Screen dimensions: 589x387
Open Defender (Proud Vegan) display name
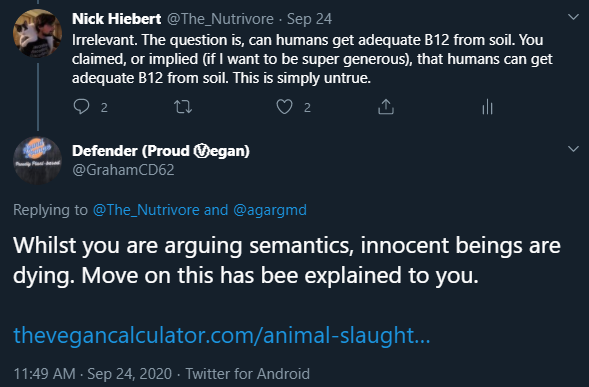coord(161,151)
